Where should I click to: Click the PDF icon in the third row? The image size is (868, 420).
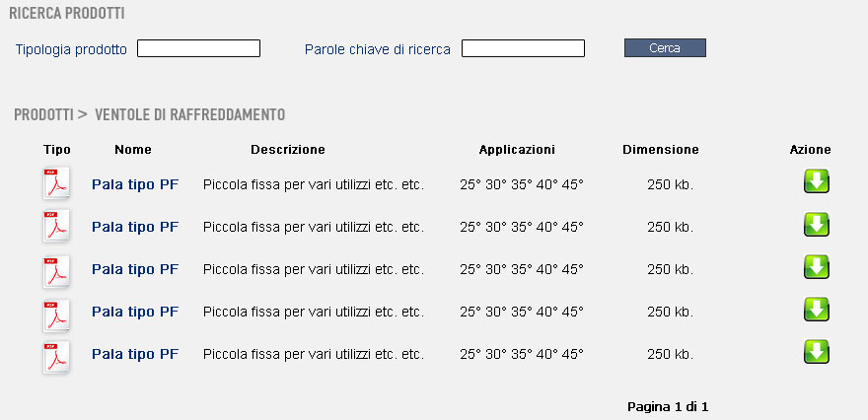[x=56, y=270]
